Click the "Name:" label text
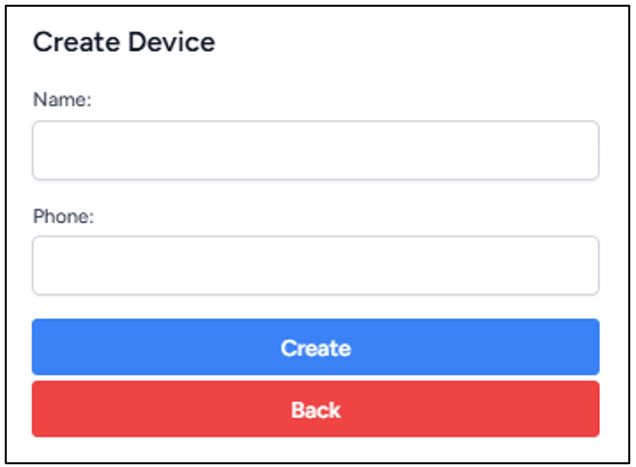 tap(62, 99)
